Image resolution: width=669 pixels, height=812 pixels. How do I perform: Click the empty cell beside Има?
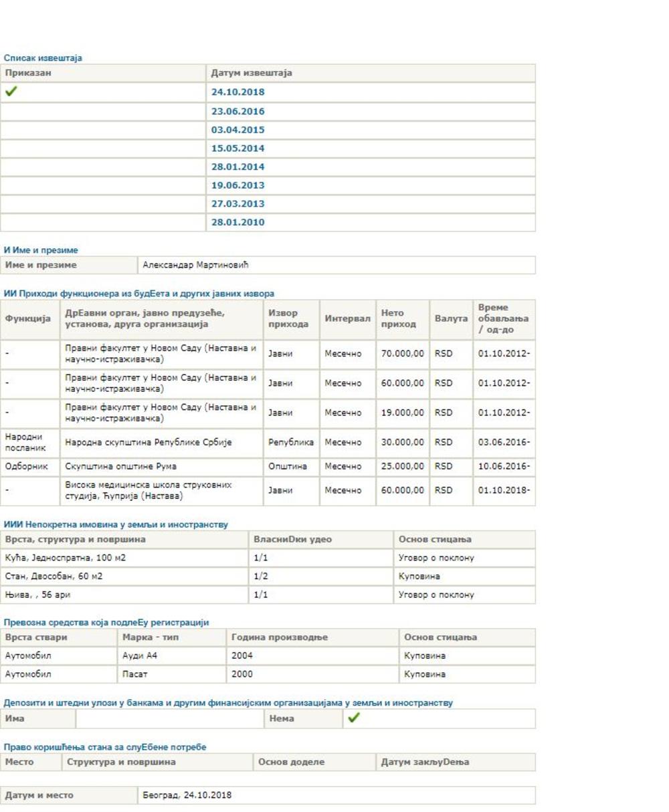pos(170,718)
